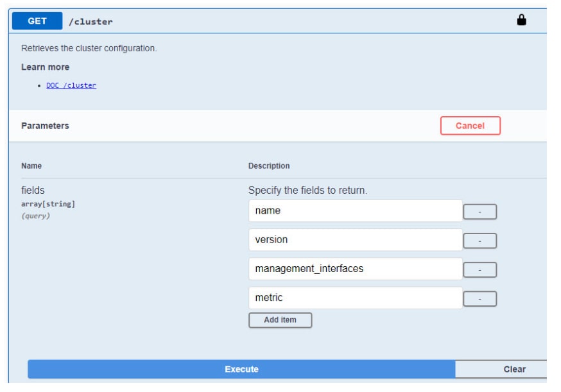561x392 pixels.
Task: Select the 'management_interfaces' input box
Action: (354, 269)
